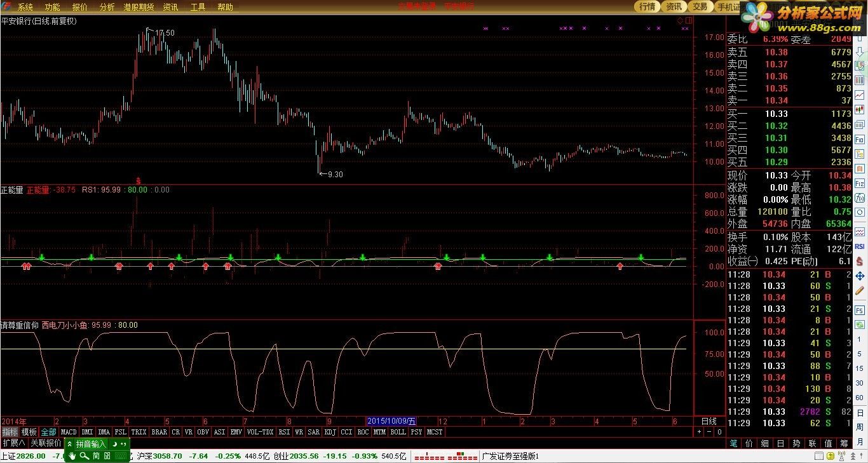Click the 拼音输入 input method label
This screenshot has width=868, height=463.
91,444
